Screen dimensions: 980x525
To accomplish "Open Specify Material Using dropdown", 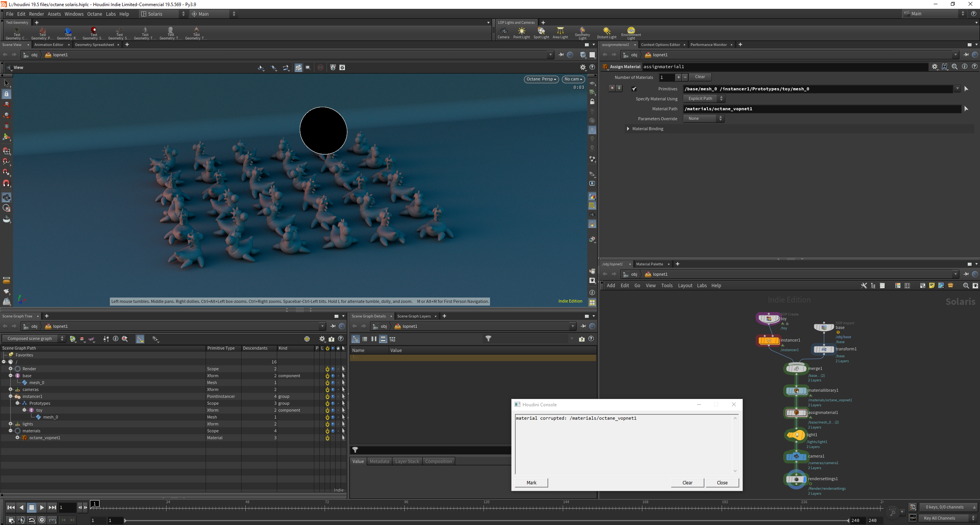I will click(704, 99).
